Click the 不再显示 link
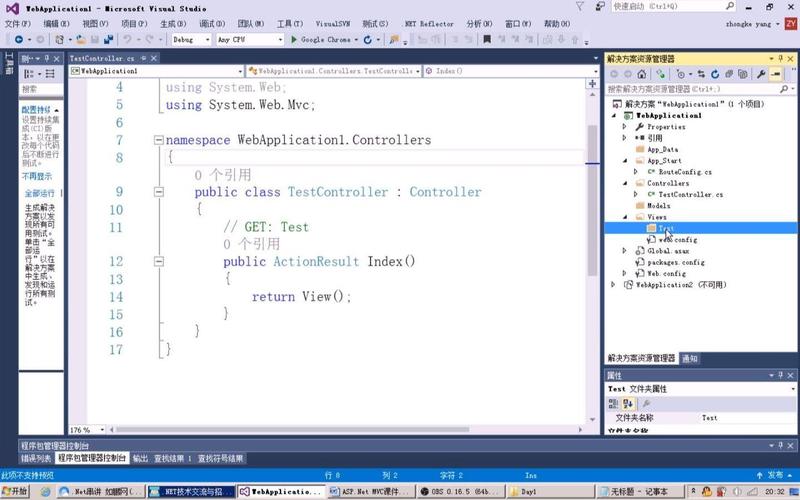 (37, 176)
